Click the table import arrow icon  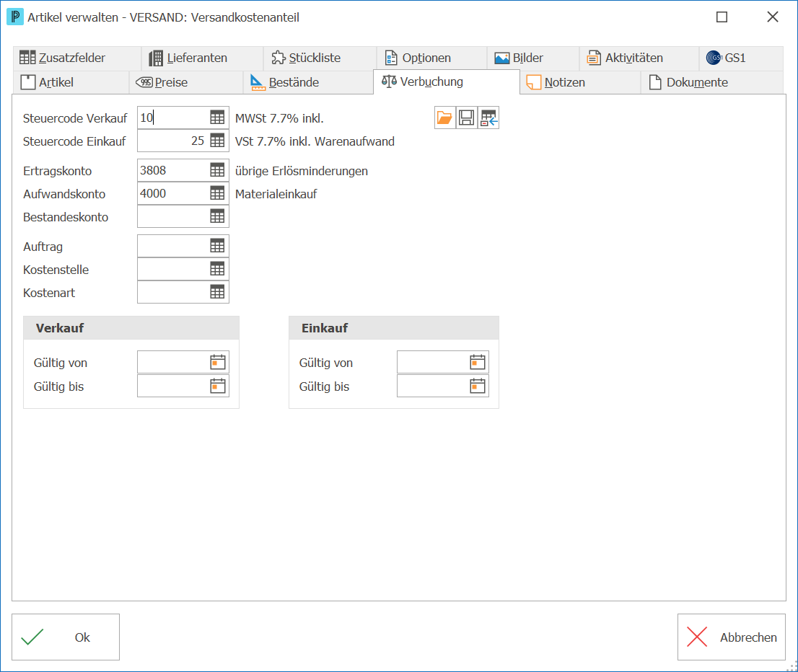tap(488, 118)
